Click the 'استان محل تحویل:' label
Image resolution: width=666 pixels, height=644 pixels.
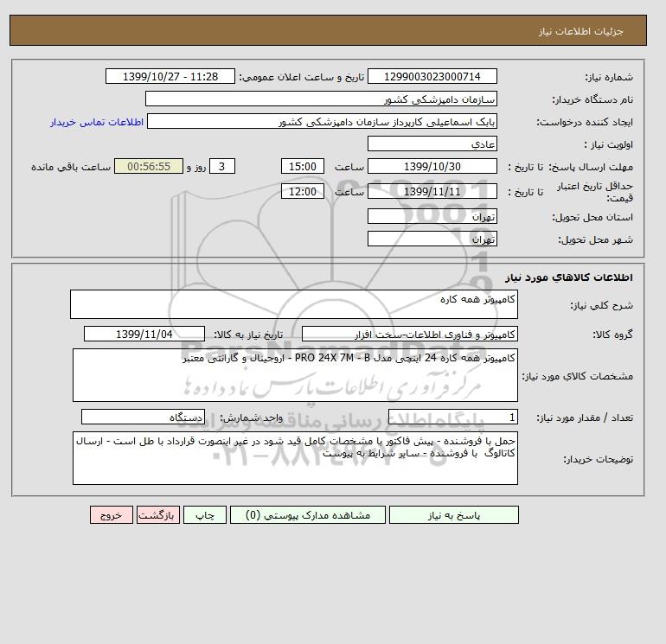point(592,217)
